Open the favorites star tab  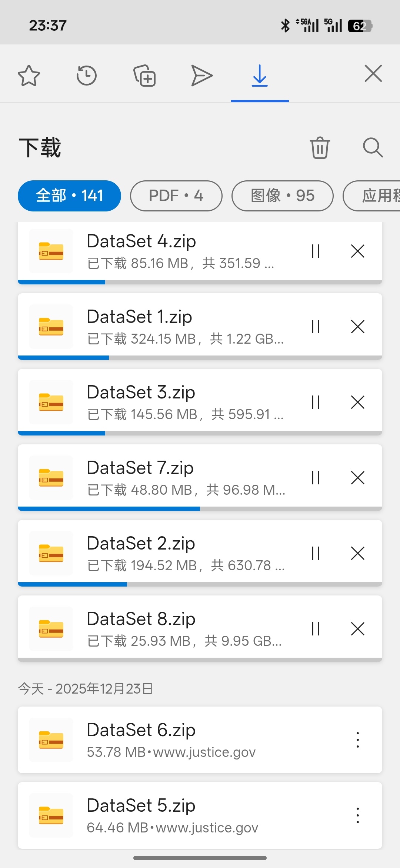click(x=29, y=76)
